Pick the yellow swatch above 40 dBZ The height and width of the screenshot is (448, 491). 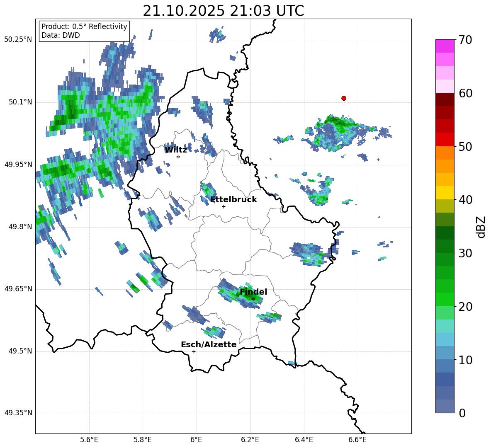click(x=445, y=193)
